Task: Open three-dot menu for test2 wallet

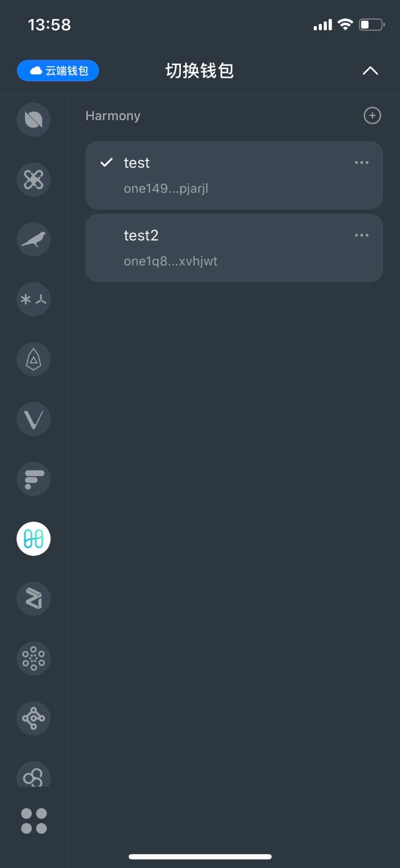Action: [362, 235]
